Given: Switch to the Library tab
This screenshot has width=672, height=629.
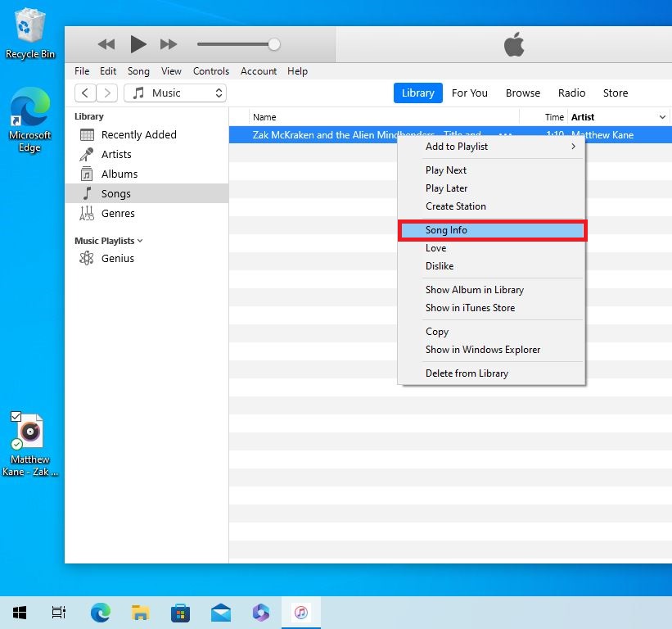Looking at the screenshot, I should tap(418, 93).
